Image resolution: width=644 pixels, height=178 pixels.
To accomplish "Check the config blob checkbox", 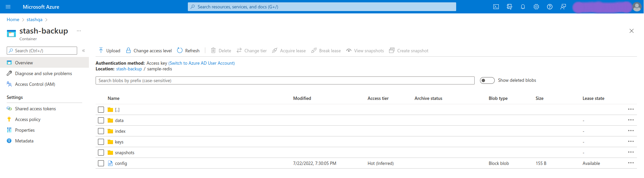I will pos(101,163).
